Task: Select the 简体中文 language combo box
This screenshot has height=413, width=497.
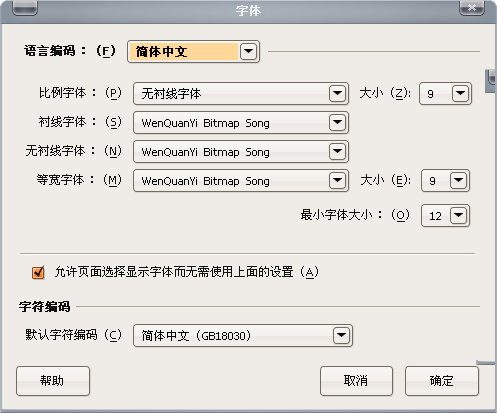Action: (193, 52)
